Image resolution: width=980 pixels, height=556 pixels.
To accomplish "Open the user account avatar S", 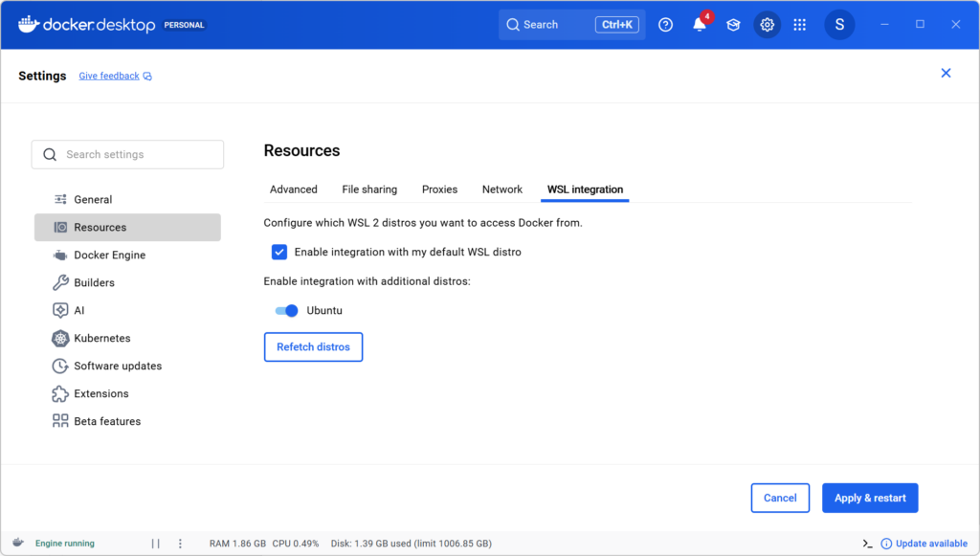I will coord(839,25).
